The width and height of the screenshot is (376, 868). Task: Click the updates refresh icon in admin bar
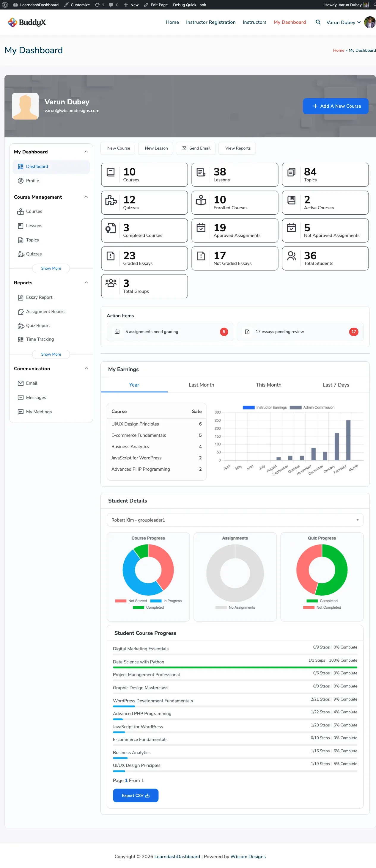click(x=97, y=5)
